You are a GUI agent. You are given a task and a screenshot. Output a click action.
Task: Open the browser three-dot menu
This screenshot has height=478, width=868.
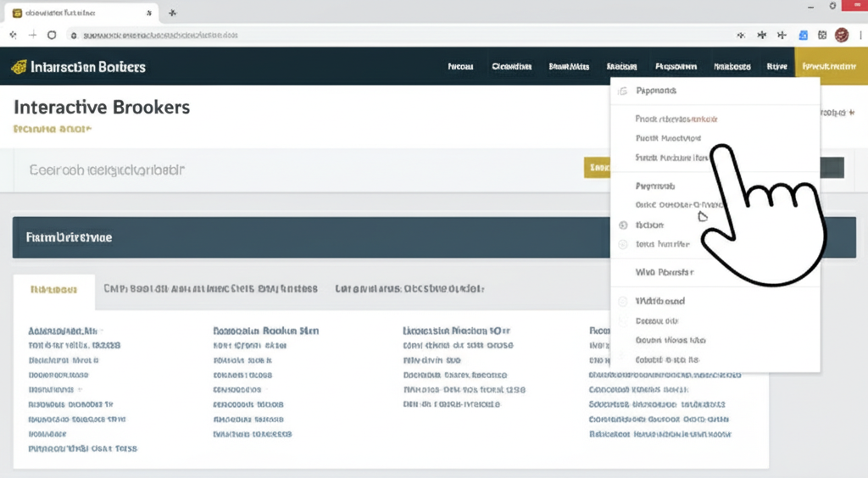[860, 35]
